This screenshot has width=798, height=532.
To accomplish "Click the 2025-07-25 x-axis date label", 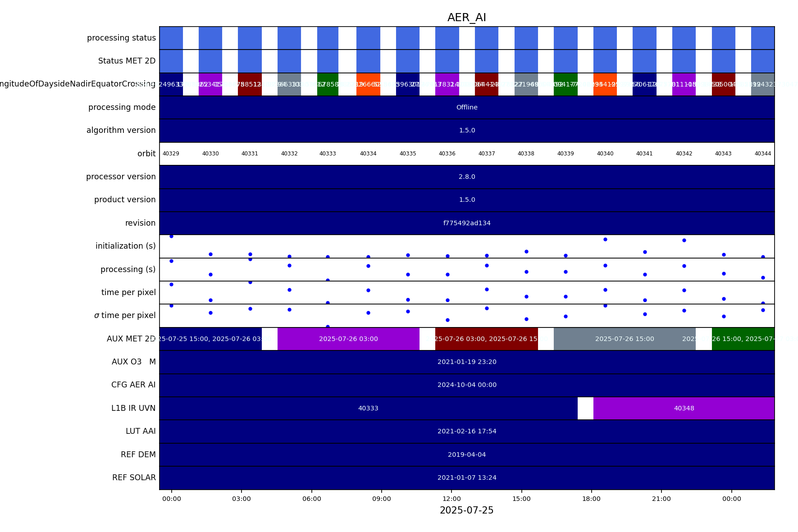I will coord(466,510).
